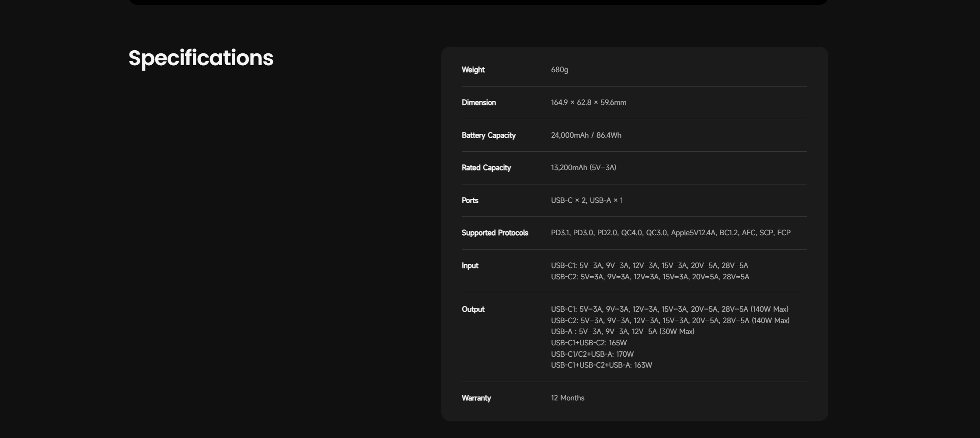Click the Dimension row label
980x438 pixels.
coord(479,103)
